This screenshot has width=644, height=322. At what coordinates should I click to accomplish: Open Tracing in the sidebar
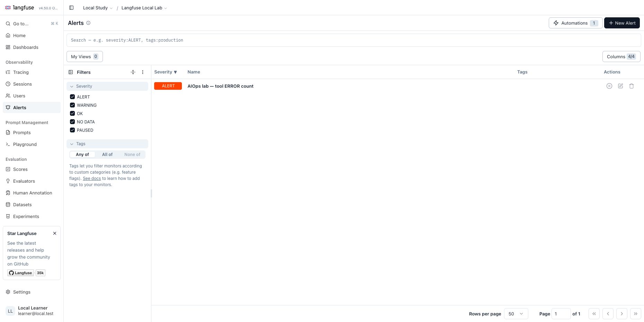32,72
